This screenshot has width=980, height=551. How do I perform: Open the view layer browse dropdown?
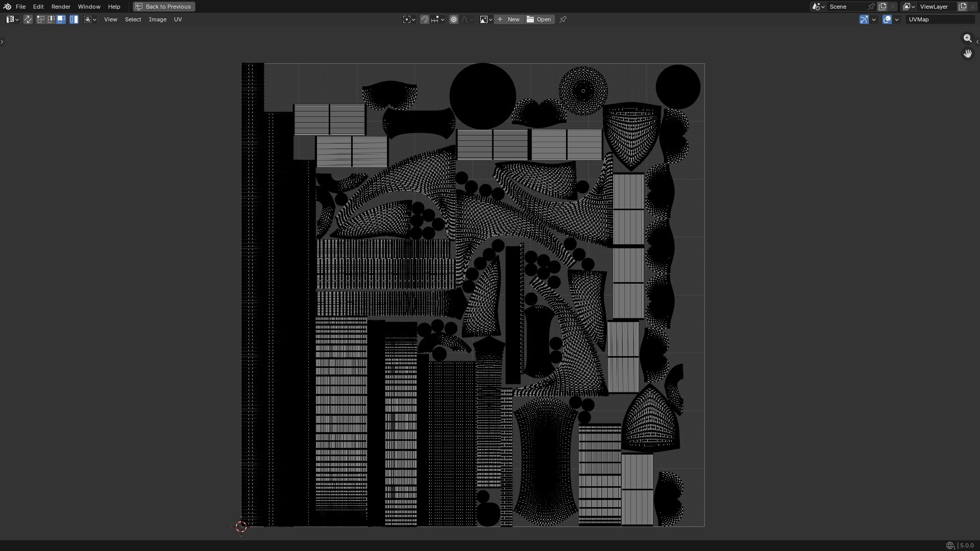(909, 7)
